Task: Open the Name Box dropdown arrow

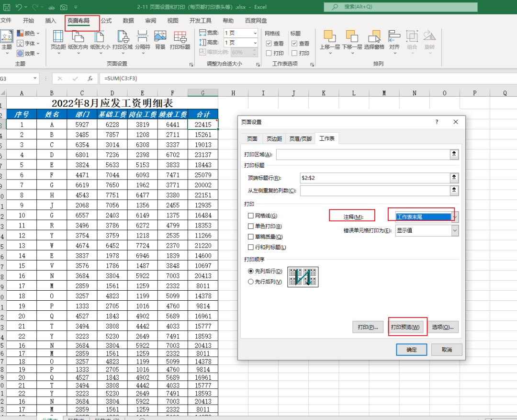Action: [x=35, y=79]
